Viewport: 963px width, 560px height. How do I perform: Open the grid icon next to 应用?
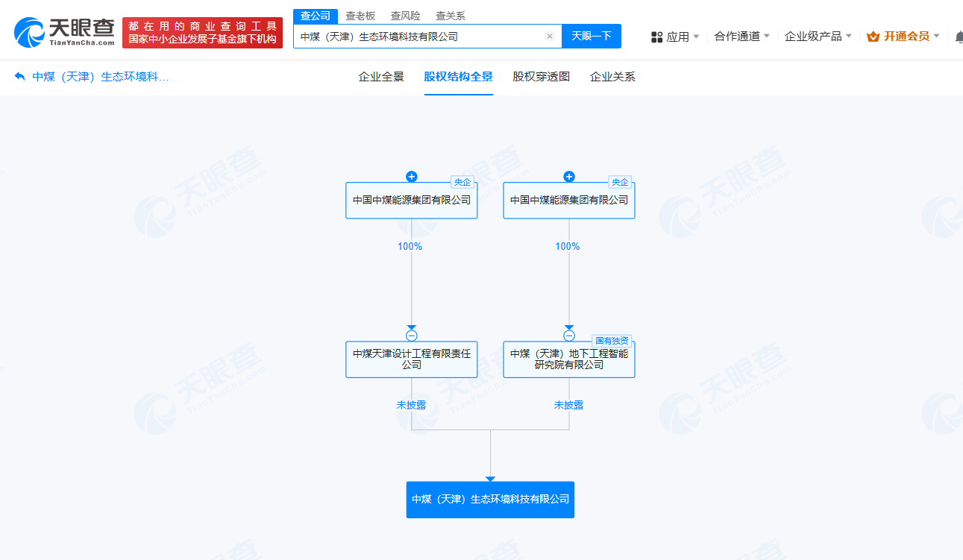(657, 37)
